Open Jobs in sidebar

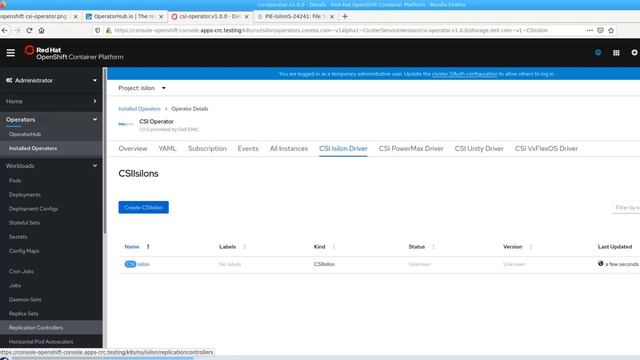(15, 286)
